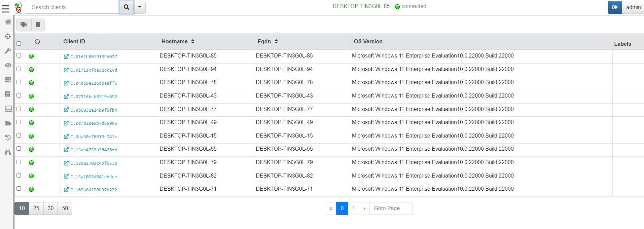Sort by Fqdn column arrows
Screen dimensions: 644x229
276,41
